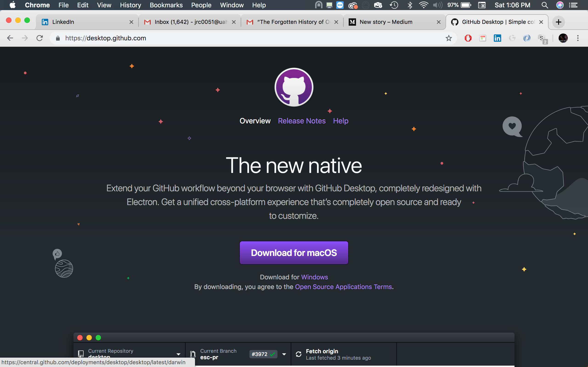Click the browser back arrow
This screenshot has width=588, height=367.
pos(10,38)
